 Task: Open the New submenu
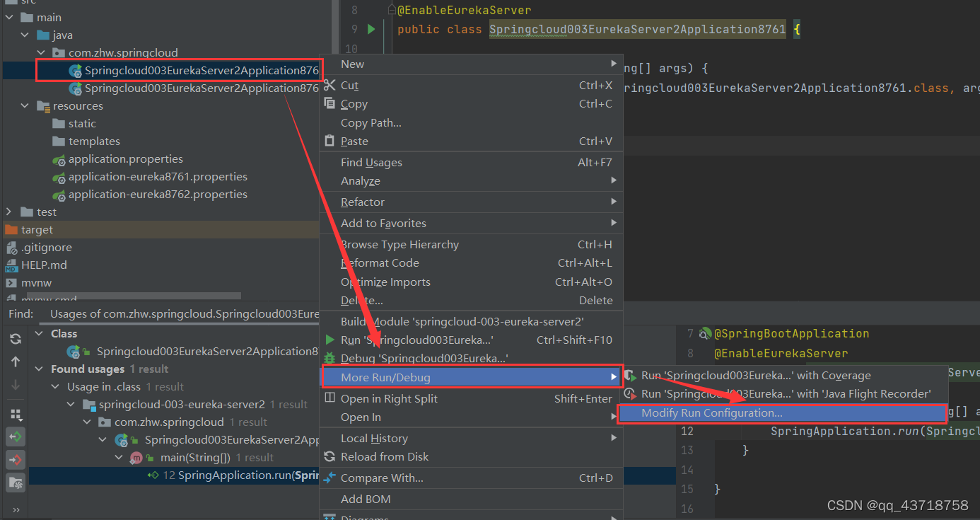click(471, 64)
